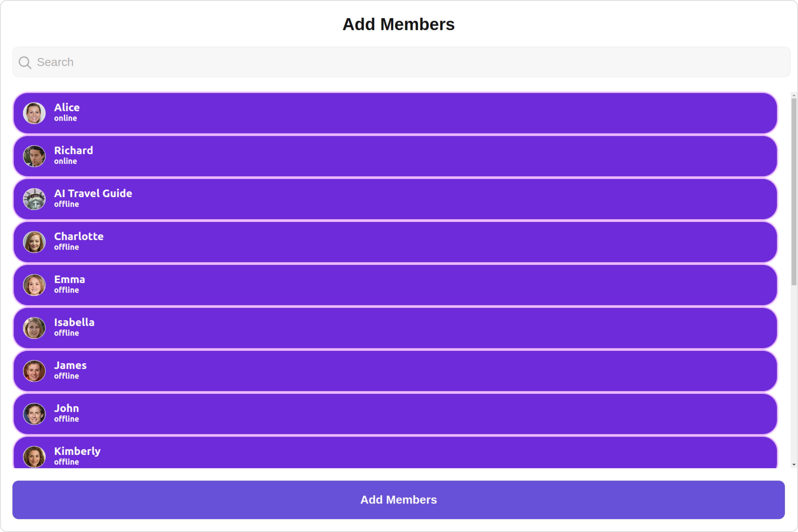Select Emma's name in the list
Screen dimensions: 798x532
click(70, 280)
